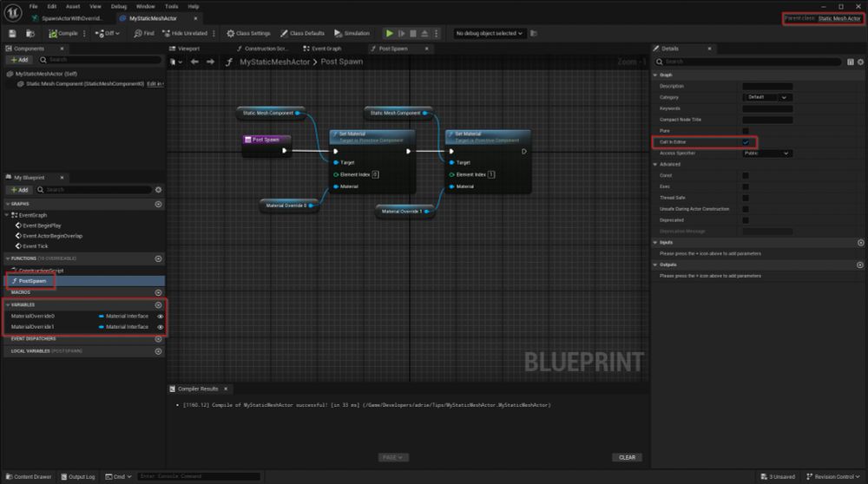868x484 pixels.
Task: Click the Browse to asset icon
Action: click(x=30, y=34)
